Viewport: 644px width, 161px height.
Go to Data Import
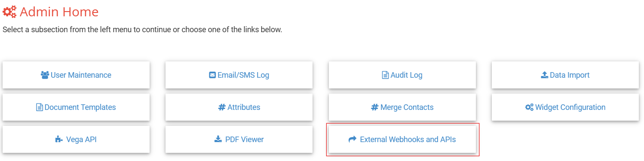coord(565,75)
